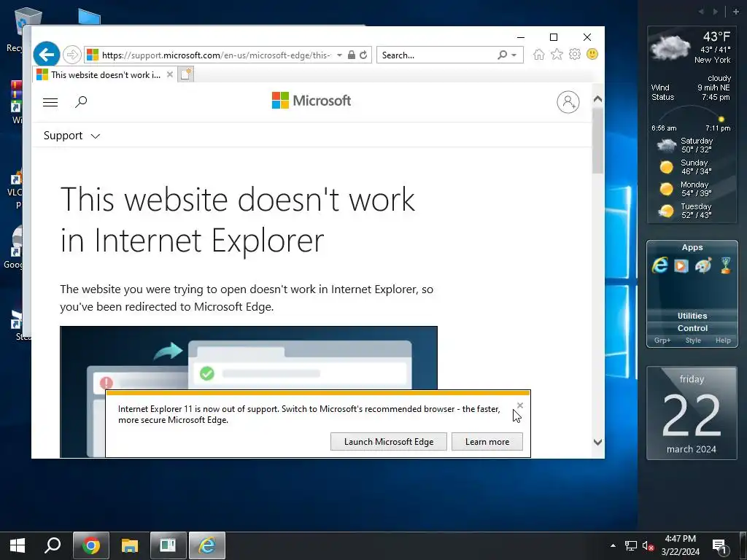Click the Search... input box
The image size is (747, 560).
(x=438, y=55)
